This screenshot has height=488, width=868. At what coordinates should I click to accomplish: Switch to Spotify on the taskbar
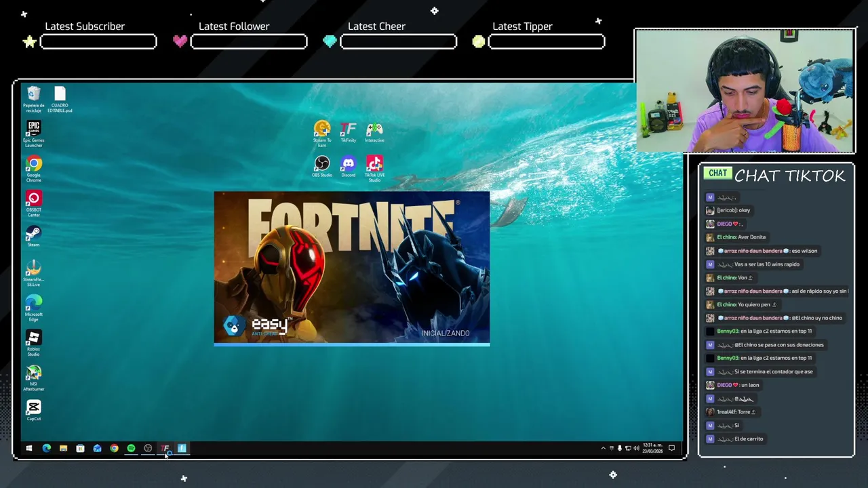(x=131, y=448)
